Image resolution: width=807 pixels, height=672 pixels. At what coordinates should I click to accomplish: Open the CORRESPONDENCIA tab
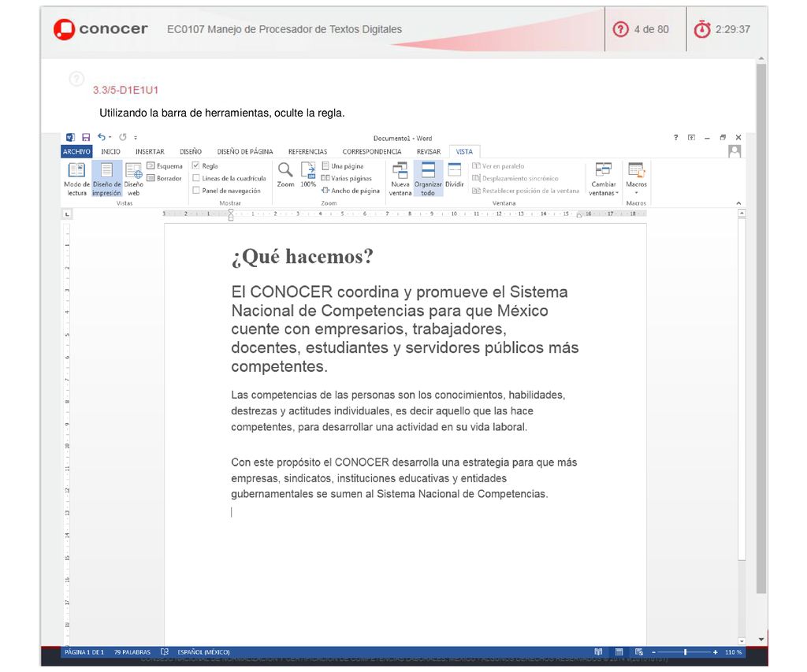(x=372, y=151)
